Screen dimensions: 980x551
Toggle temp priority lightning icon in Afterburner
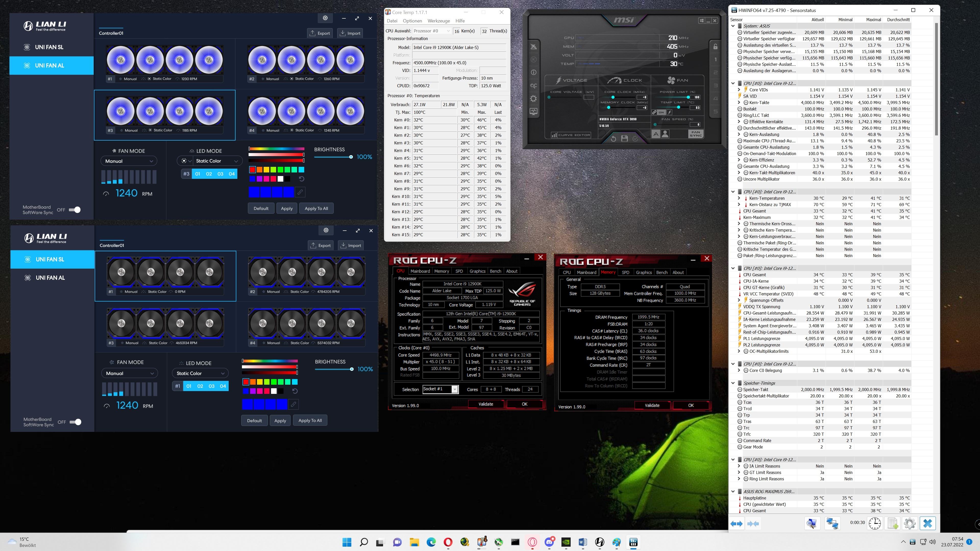coord(669,112)
